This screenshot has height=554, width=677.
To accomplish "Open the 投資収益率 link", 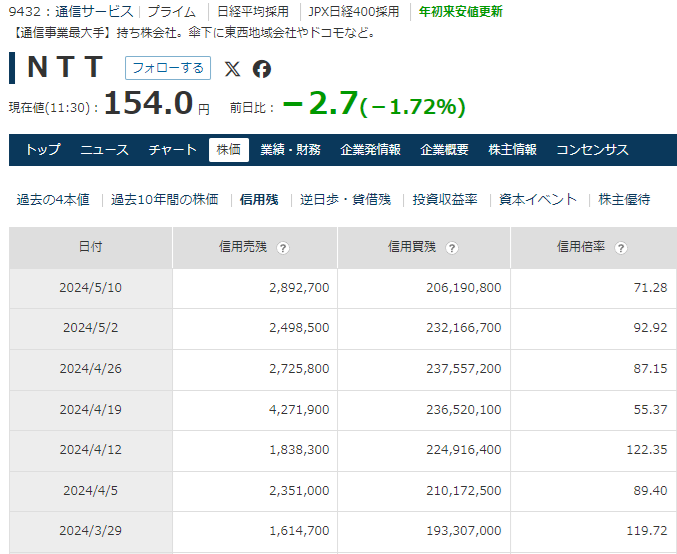I will [x=445, y=199].
